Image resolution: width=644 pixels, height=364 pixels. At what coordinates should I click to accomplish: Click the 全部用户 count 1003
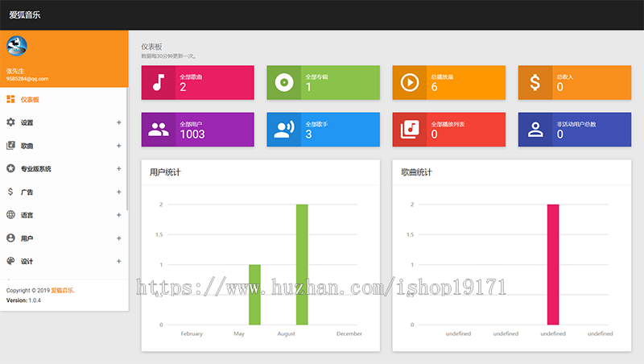(x=192, y=134)
